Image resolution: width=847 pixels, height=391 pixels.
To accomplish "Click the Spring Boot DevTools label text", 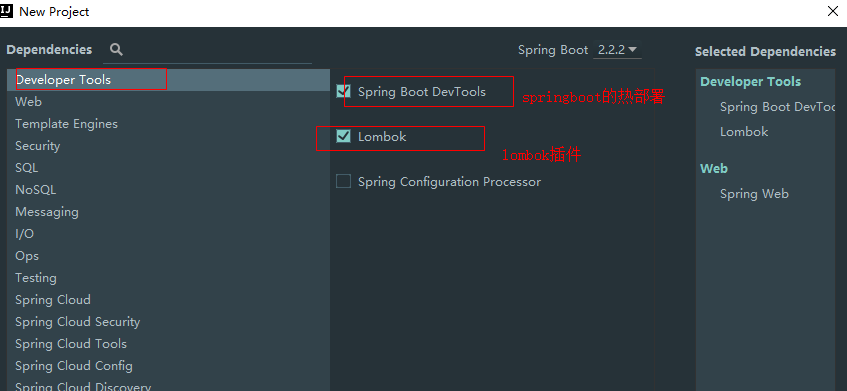I will (422, 92).
